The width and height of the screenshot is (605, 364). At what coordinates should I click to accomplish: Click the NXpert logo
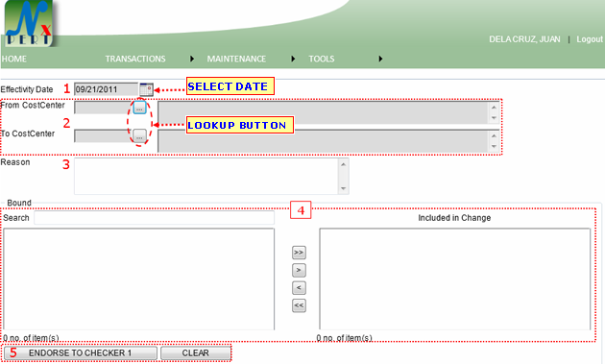point(29,24)
